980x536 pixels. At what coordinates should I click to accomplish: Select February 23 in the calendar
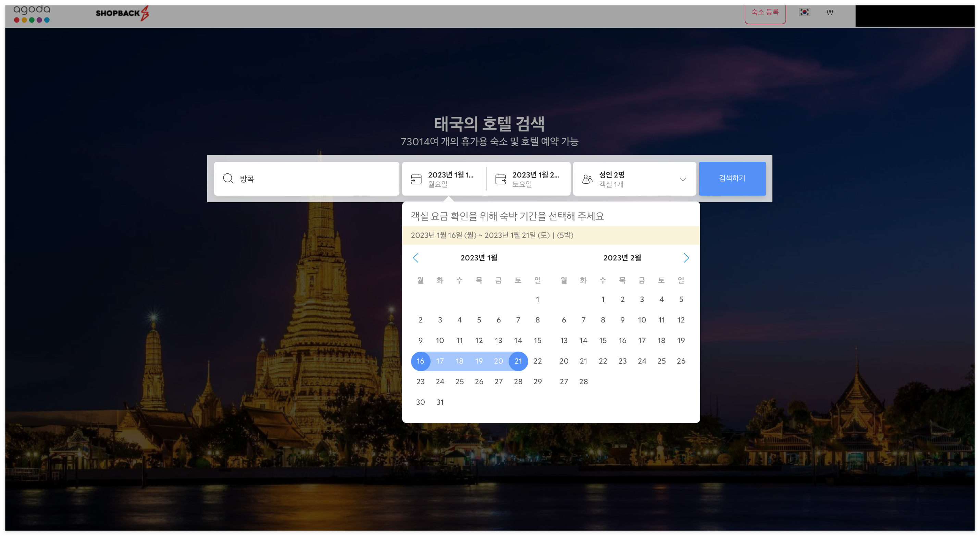(622, 361)
